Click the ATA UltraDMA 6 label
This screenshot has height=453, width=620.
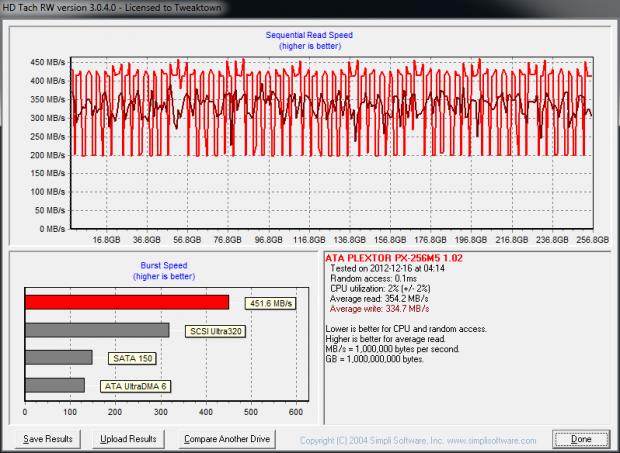135,386
